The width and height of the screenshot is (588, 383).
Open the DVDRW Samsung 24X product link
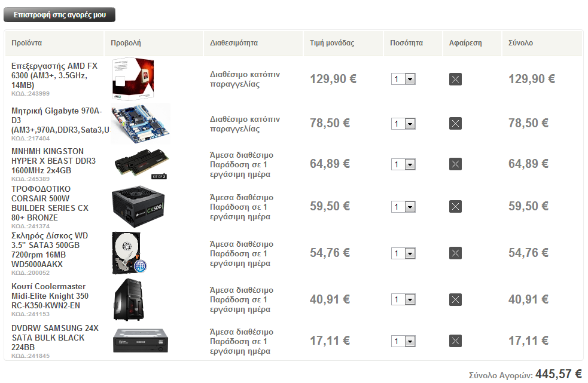[55, 338]
